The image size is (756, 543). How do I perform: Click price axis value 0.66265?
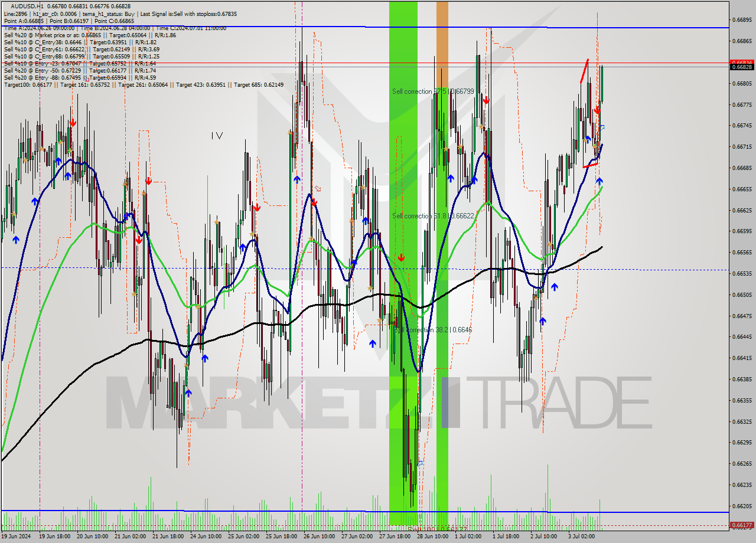click(742, 464)
